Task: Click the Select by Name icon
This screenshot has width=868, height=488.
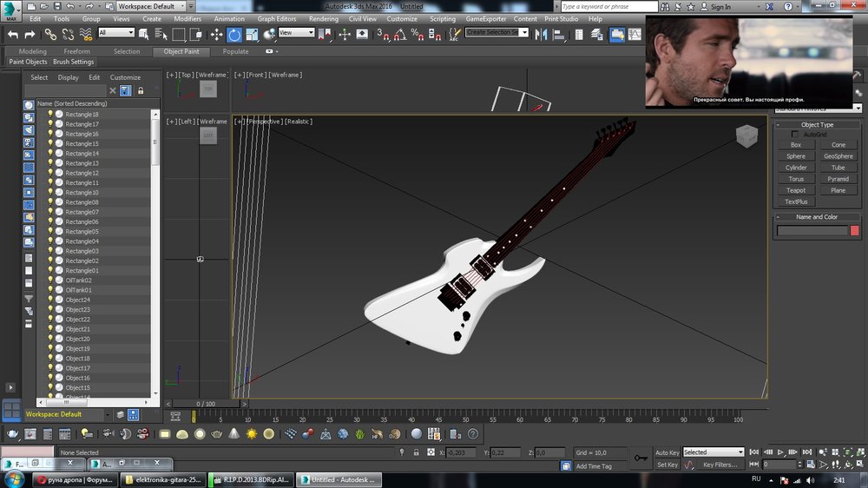Action: [x=161, y=34]
